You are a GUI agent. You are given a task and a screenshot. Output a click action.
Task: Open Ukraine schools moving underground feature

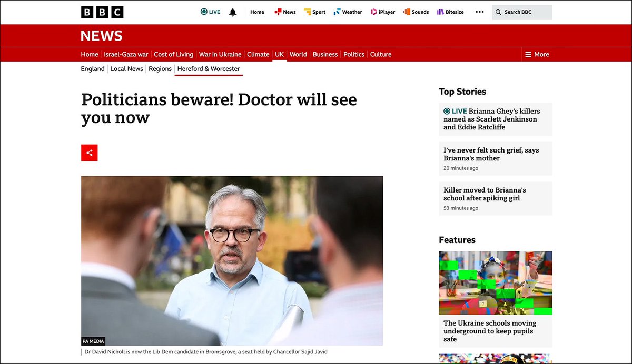click(490, 331)
